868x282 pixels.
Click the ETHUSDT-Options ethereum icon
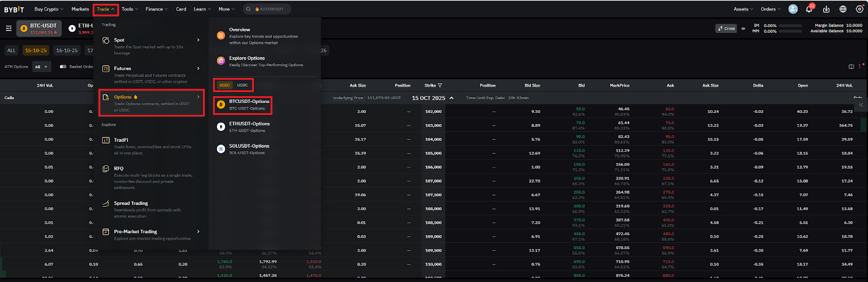point(221,127)
